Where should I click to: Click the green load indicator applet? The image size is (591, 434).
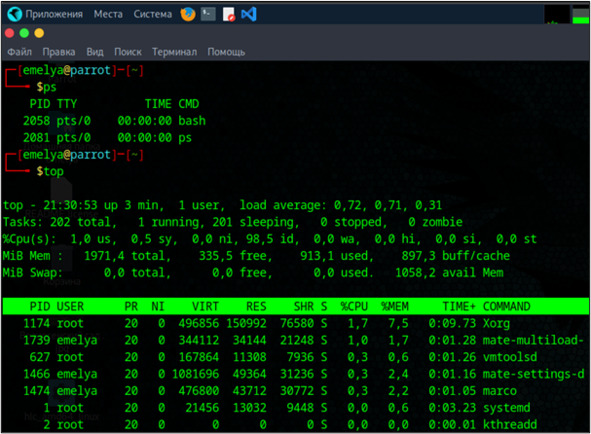(580, 14)
